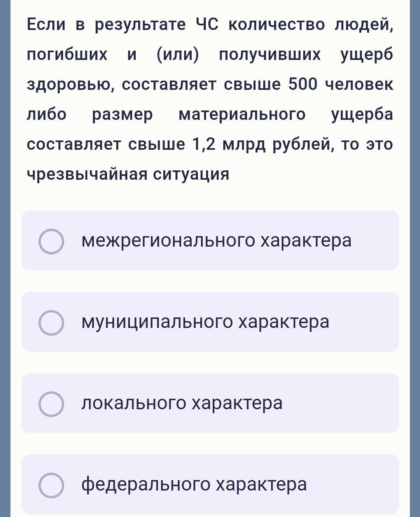Click the word 'погибших' in the question

point(67,55)
